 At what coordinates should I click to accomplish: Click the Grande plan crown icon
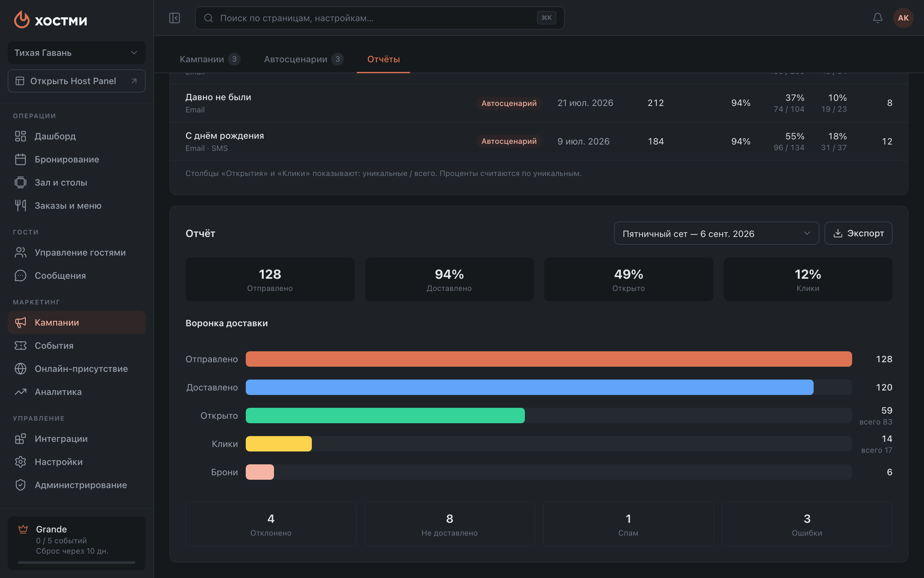23,529
